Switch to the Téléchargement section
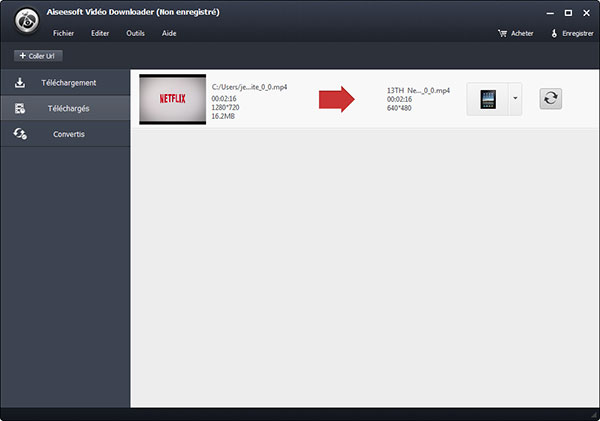The image size is (600, 421). (x=65, y=82)
